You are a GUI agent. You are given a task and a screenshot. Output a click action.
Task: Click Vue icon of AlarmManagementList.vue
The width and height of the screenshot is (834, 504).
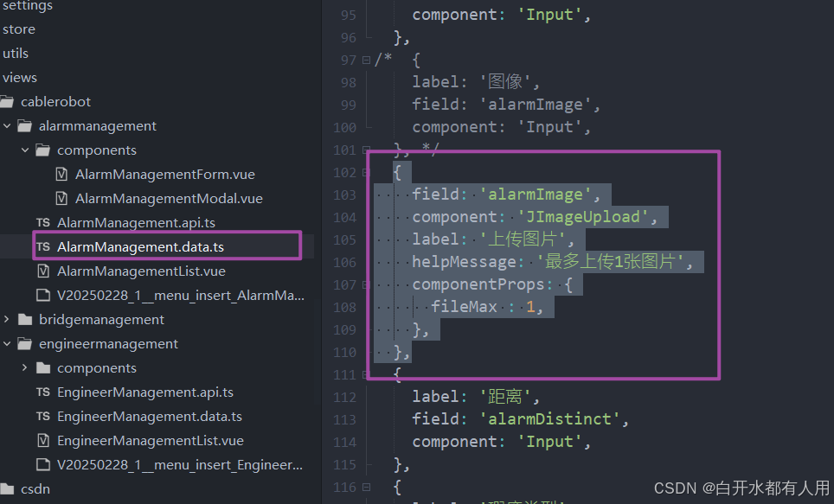click(43, 271)
